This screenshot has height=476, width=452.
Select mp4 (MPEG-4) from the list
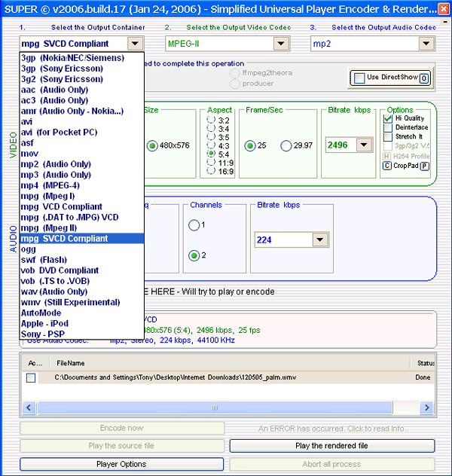(81, 185)
